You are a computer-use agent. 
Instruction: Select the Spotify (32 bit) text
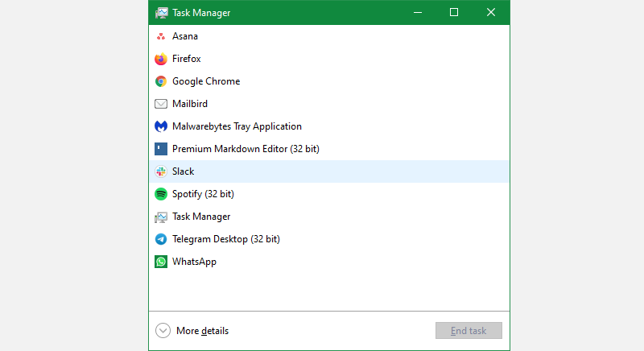click(202, 194)
